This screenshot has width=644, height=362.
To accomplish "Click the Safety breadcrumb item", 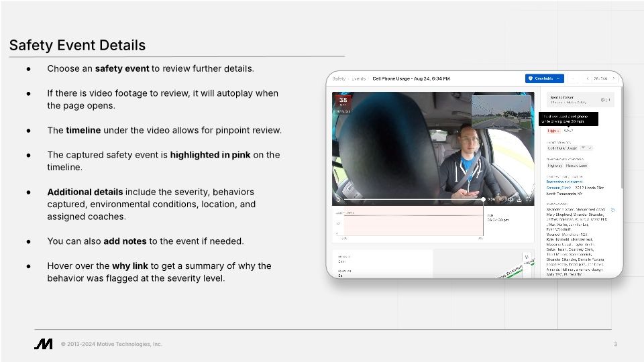I will (339, 78).
